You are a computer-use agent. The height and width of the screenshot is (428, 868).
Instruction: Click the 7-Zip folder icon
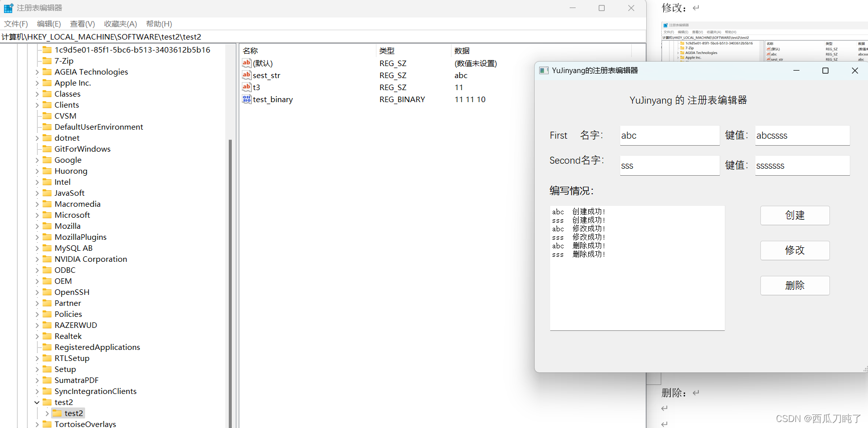click(x=47, y=61)
